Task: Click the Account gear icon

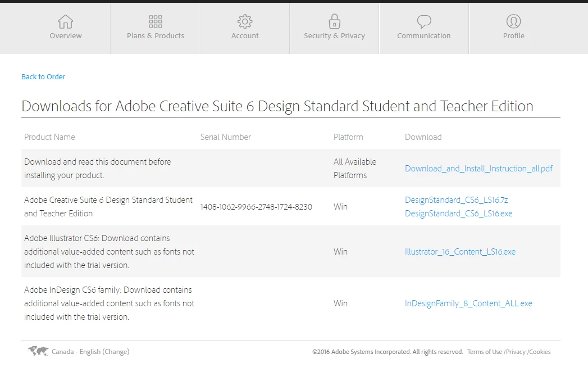Action: click(x=245, y=21)
